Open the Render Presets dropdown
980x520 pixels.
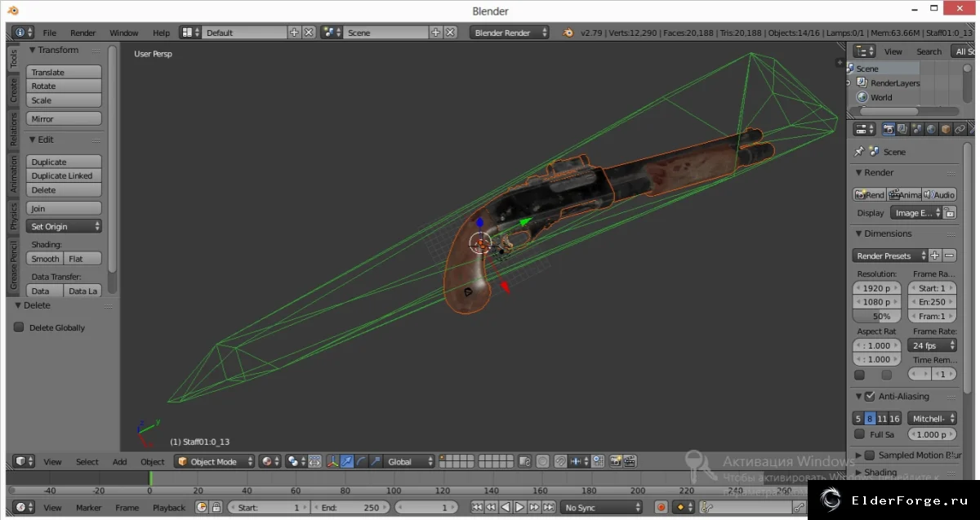890,256
